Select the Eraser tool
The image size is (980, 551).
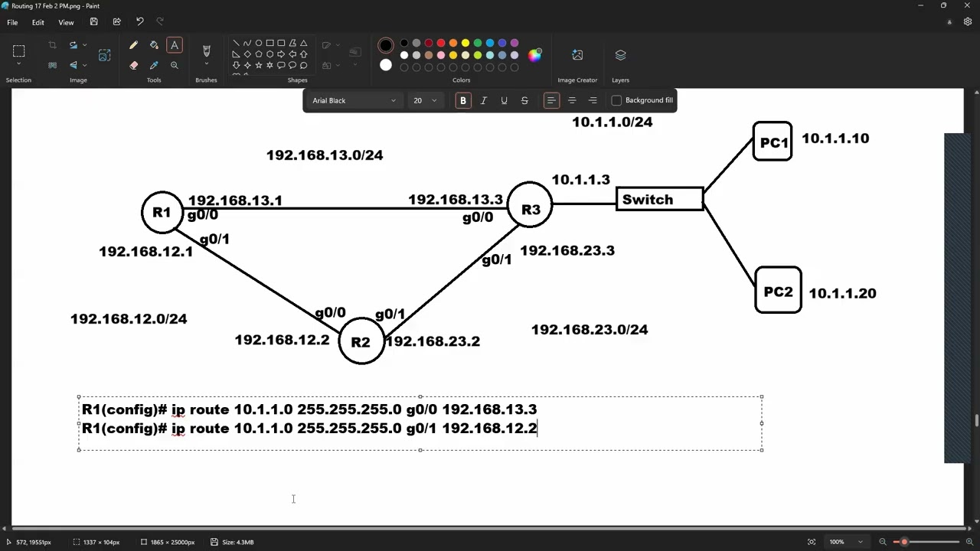coord(133,66)
